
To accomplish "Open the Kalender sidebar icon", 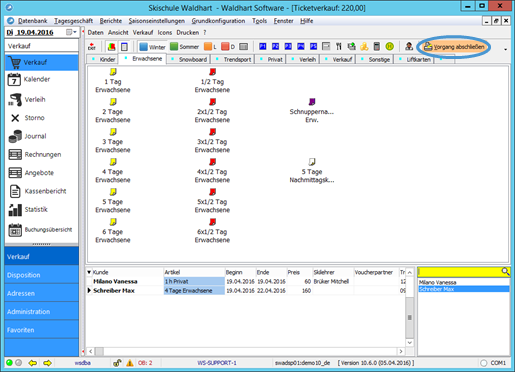I will click(x=14, y=79).
